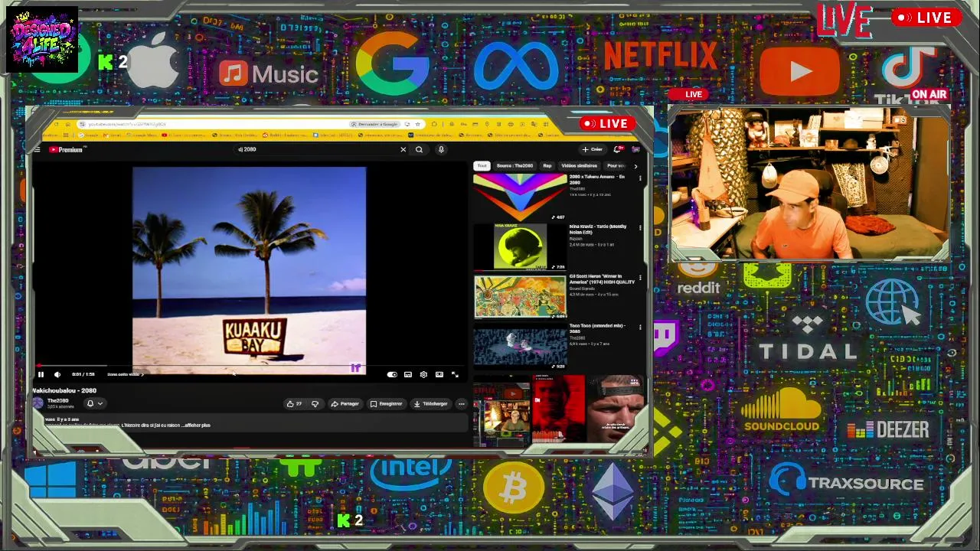This screenshot has width=980, height=551.
Task: Open the Nina Kraviz - Tarde thumbnail
Action: (520, 246)
